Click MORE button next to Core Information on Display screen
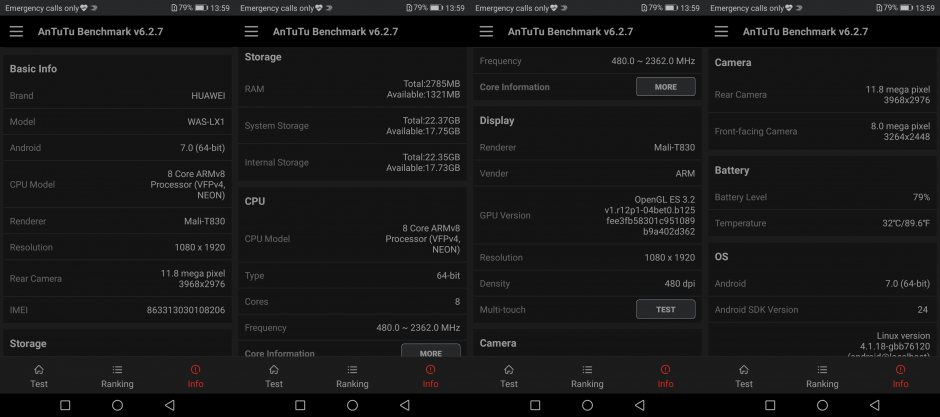940x417 pixels. tap(665, 87)
